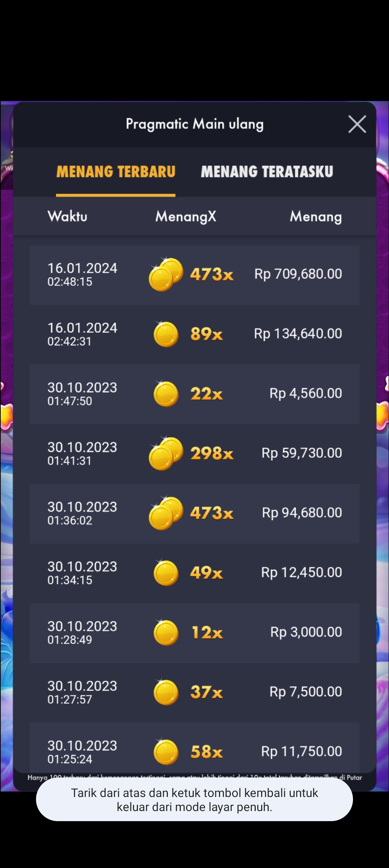Click the Waktu column header
389x868 pixels.
pyautogui.click(x=67, y=217)
